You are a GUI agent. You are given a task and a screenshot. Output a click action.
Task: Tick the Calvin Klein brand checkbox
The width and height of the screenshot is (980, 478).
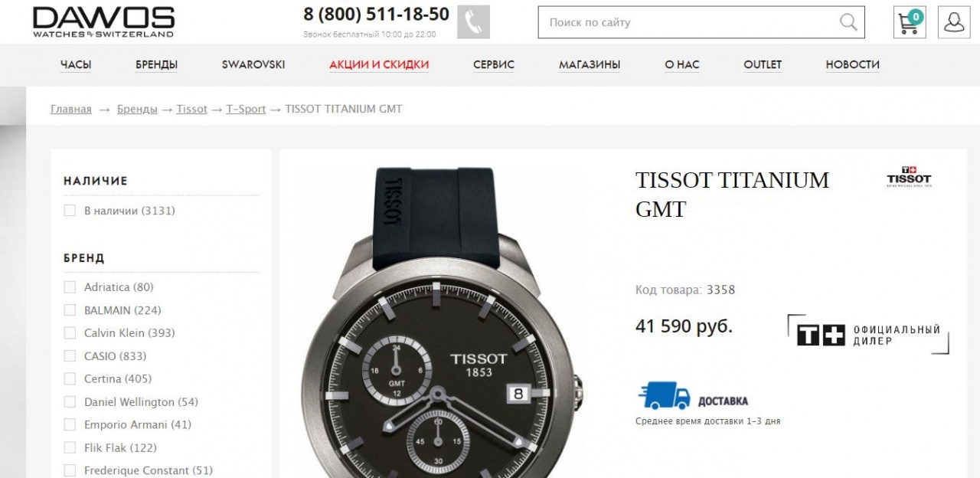[x=70, y=333]
